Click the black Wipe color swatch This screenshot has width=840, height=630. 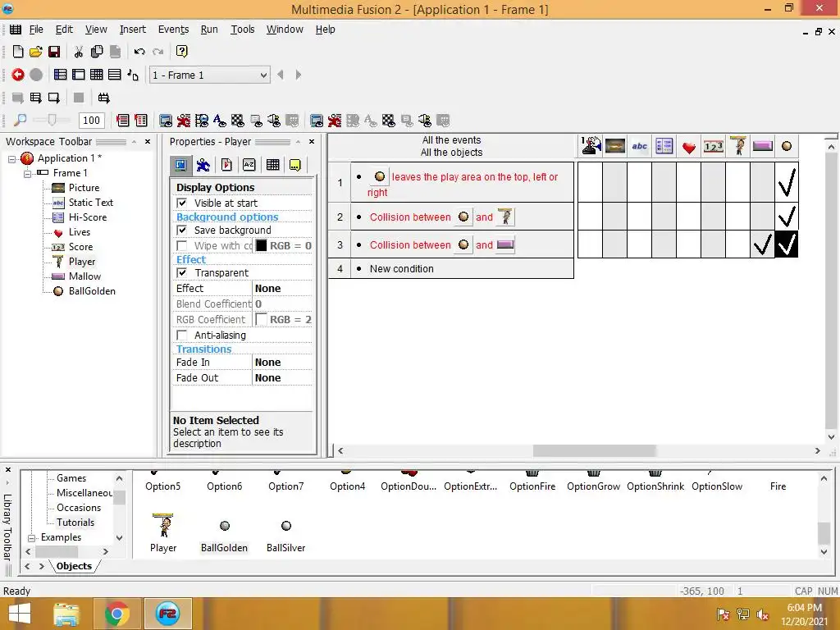coord(261,245)
